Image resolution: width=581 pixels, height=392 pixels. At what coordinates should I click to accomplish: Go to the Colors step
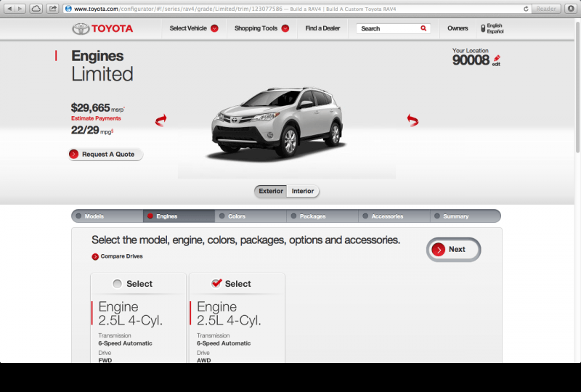click(x=251, y=216)
